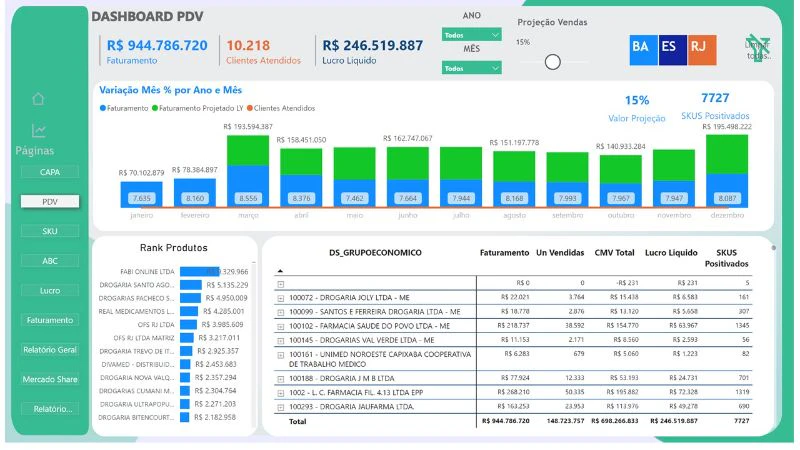This screenshot has height=450, width=800.
Task: Open the CAPA page
Action: [x=50, y=172]
